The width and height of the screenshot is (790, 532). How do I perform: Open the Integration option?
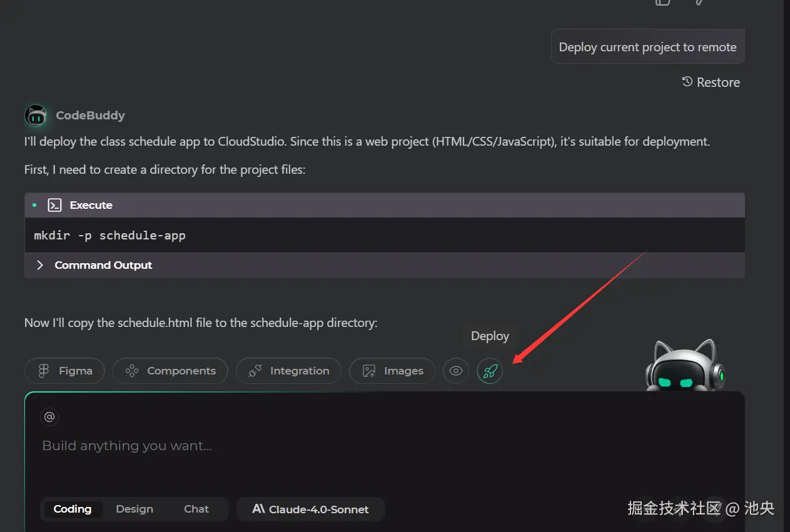coord(288,371)
